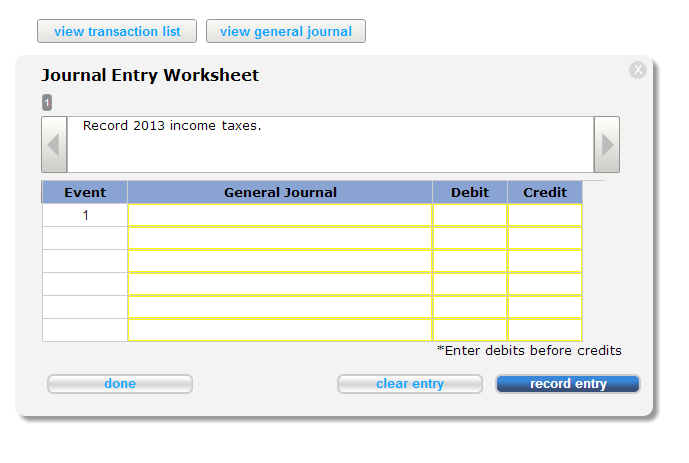The width and height of the screenshot is (689, 463).
Task: Open the view general journal button
Action: (286, 31)
